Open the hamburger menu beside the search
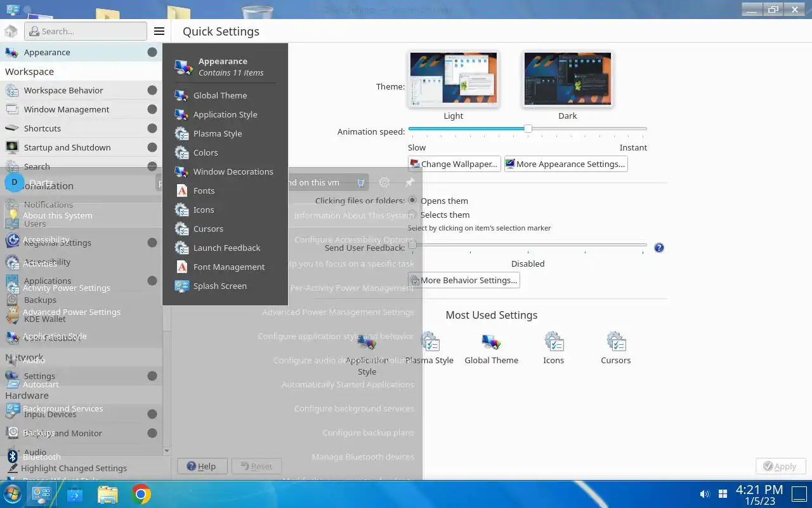 click(x=159, y=31)
